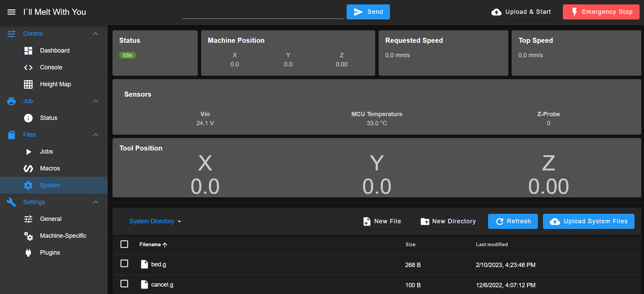The image size is (644, 294).
Task: Open the bed.g file
Action: [158, 264]
